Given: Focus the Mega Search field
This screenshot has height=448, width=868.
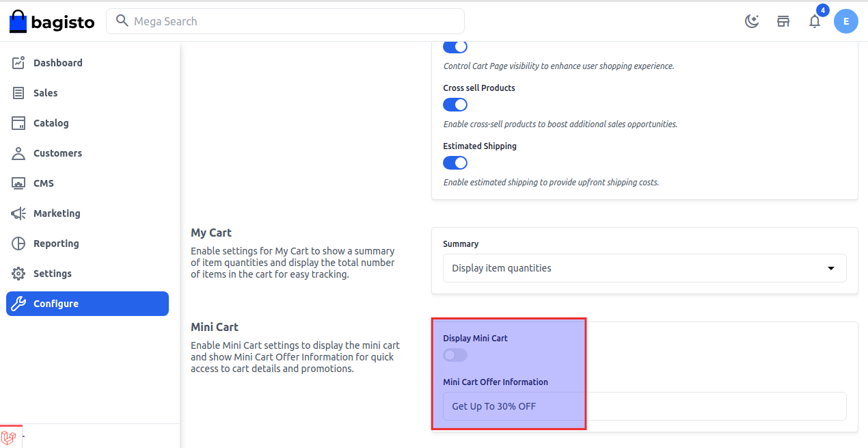Looking at the screenshot, I should tap(294, 21).
